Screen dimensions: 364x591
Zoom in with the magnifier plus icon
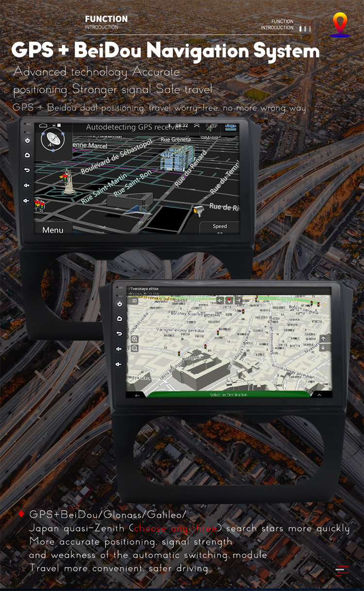[134, 339]
